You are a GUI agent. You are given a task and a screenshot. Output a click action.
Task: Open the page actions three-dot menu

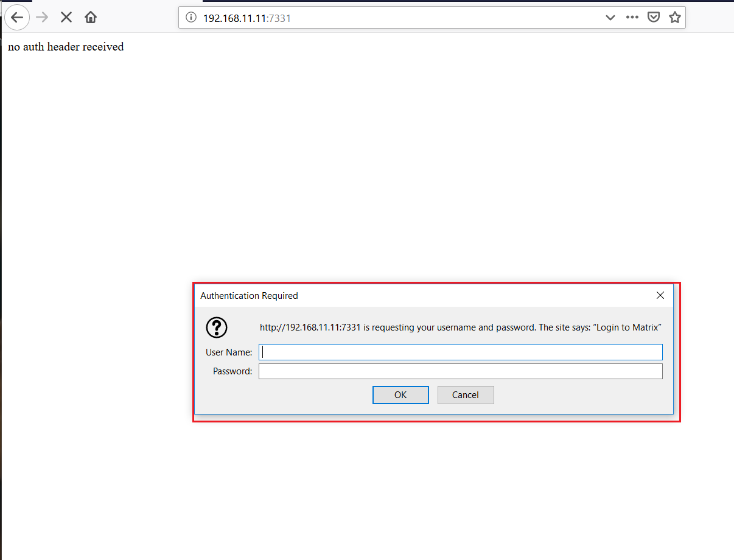pos(632,18)
